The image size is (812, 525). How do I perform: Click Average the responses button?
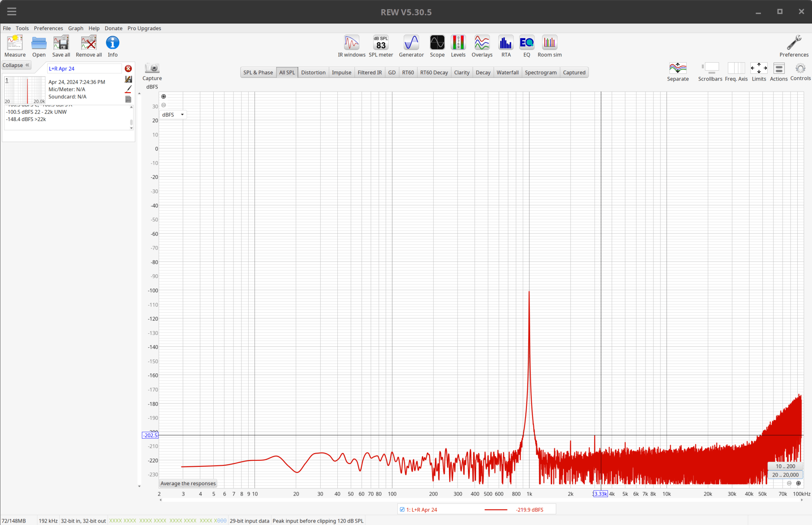[188, 483]
